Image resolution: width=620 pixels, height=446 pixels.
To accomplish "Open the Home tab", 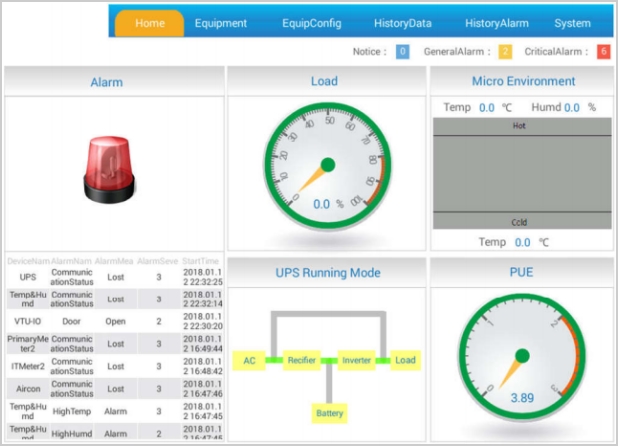I will [x=150, y=23].
